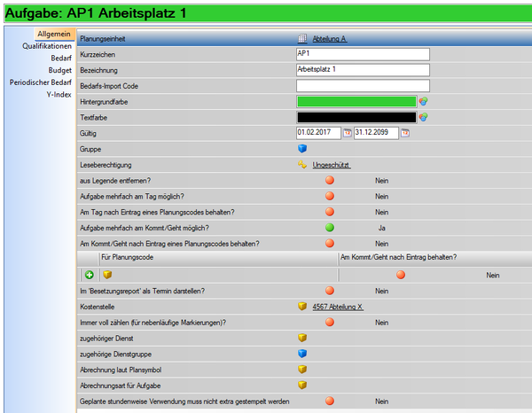Click the color picker icon beside Textfarbe
532x413 pixels.
tap(424, 118)
